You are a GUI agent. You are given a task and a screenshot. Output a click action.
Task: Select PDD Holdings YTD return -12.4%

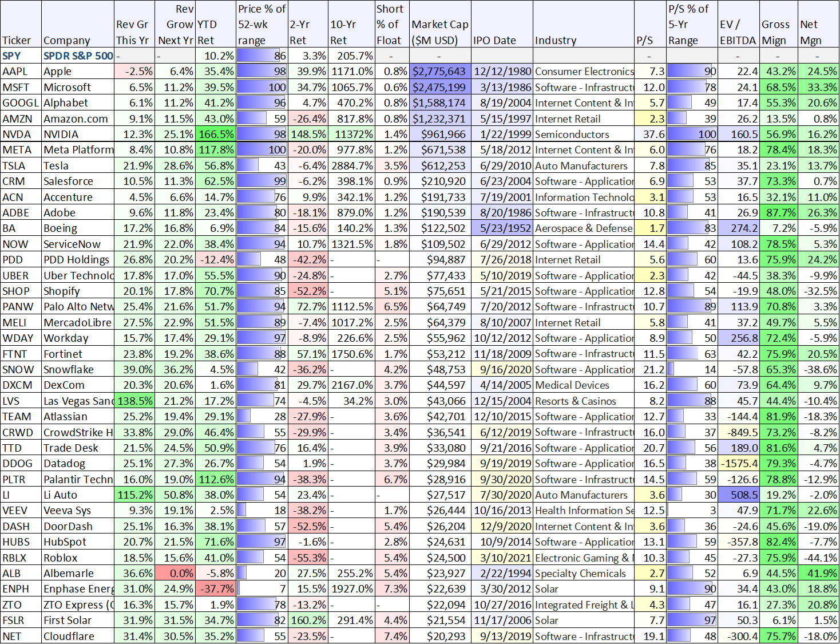point(216,260)
